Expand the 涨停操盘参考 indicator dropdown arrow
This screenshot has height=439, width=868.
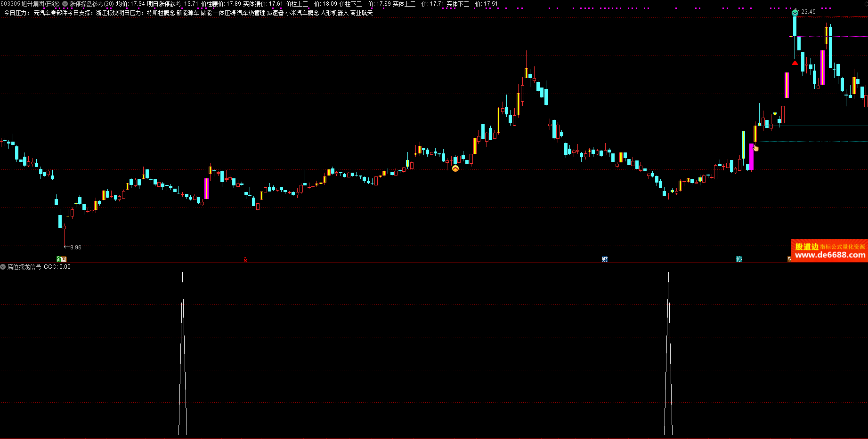pos(65,4)
